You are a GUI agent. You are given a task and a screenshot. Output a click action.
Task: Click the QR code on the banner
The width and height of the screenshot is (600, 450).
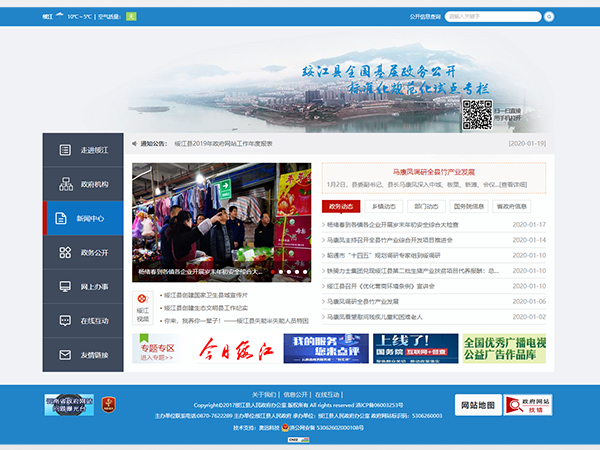(477, 115)
